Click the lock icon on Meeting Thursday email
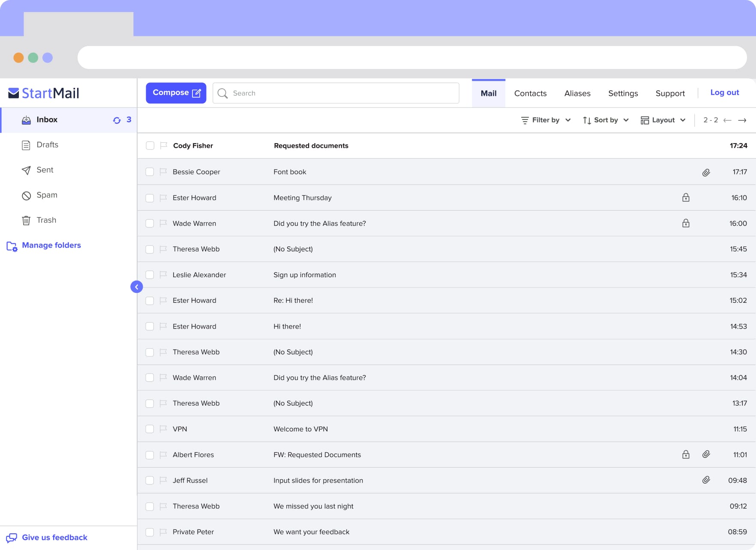Image resolution: width=756 pixels, height=550 pixels. coord(686,197)
